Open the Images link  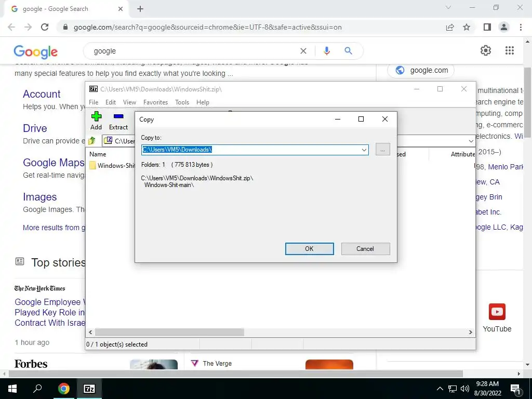[x=39, y=197]
